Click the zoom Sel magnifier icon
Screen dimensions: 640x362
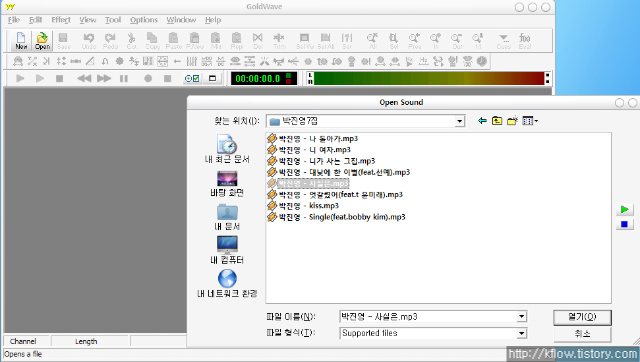(393, 41)
